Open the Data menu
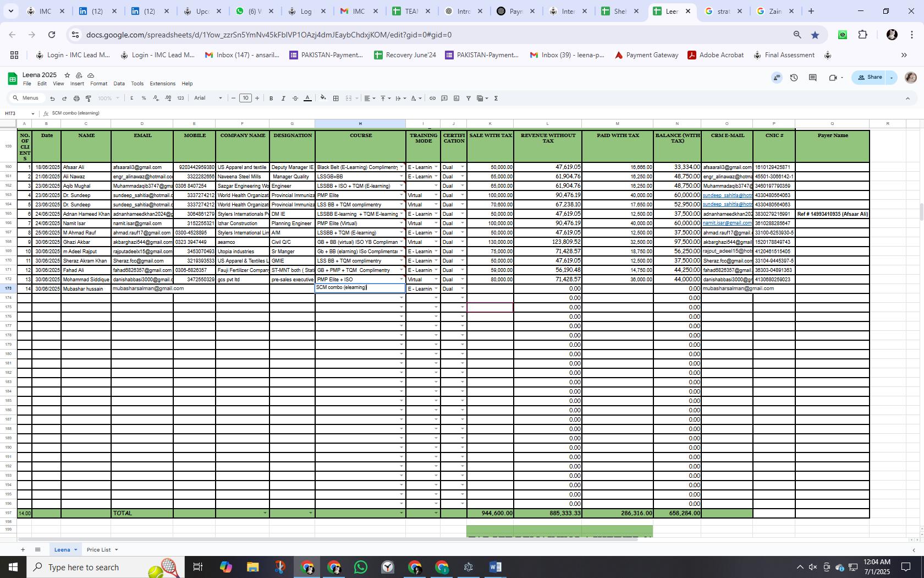This screenshot has height=578, width=924. (119, 84)
